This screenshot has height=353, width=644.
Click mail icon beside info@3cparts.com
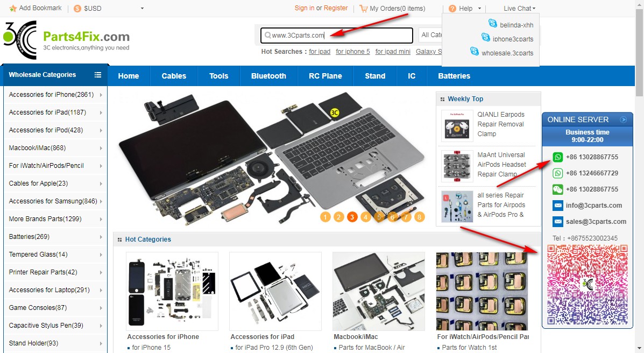click(558, 206)
